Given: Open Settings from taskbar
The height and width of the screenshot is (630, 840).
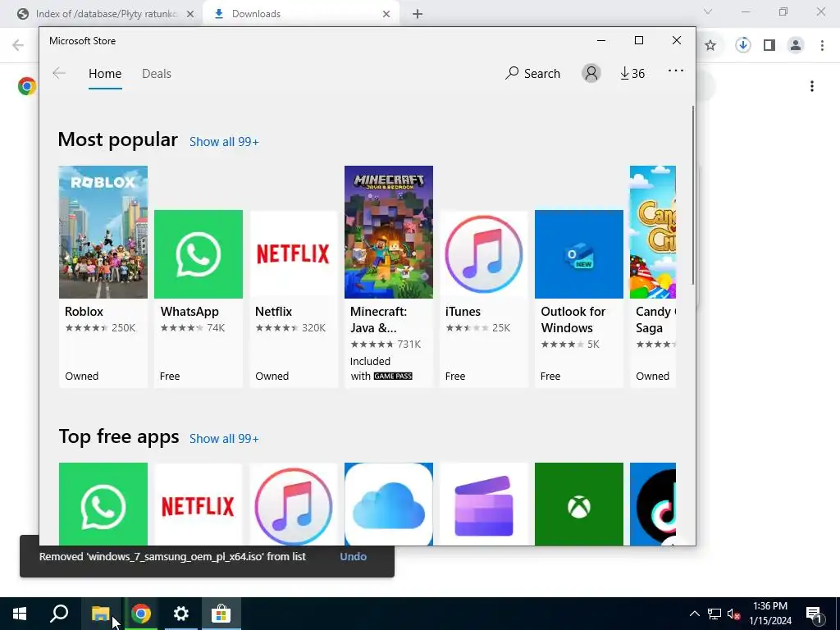Looking at the screenshot, I should click(181, 614).
